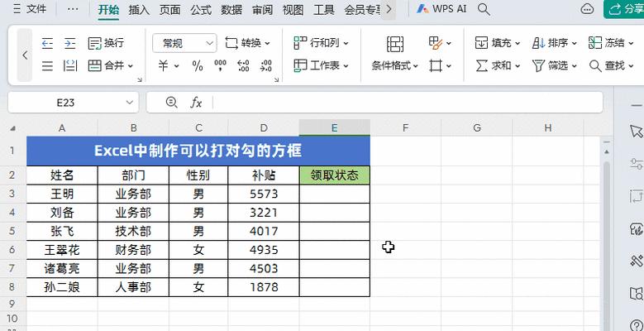Select column A header
The height and width of the screenshot is (331, 644).
point(62,128)
